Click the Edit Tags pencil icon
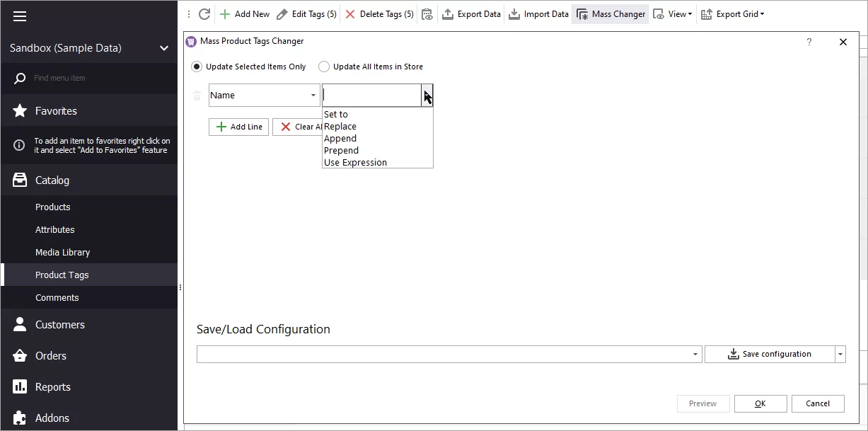This screenshot has width=868, height=431. [282, 13]
